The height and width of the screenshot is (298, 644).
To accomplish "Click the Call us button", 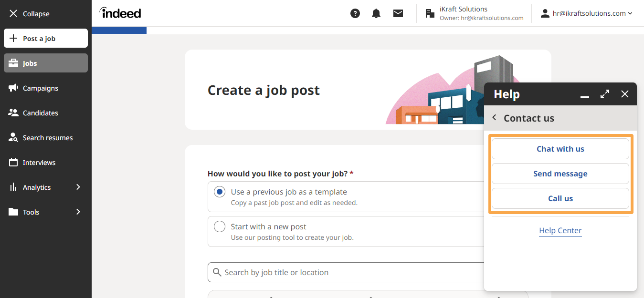I will [x=560, y=198].
